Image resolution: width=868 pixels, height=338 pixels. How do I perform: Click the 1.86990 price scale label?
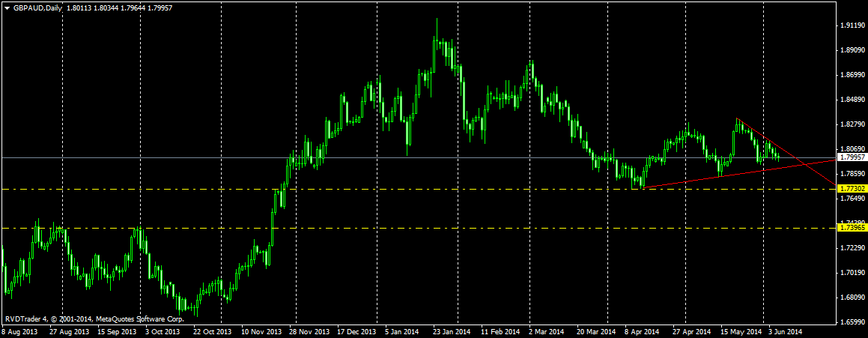tap(852, 75)
